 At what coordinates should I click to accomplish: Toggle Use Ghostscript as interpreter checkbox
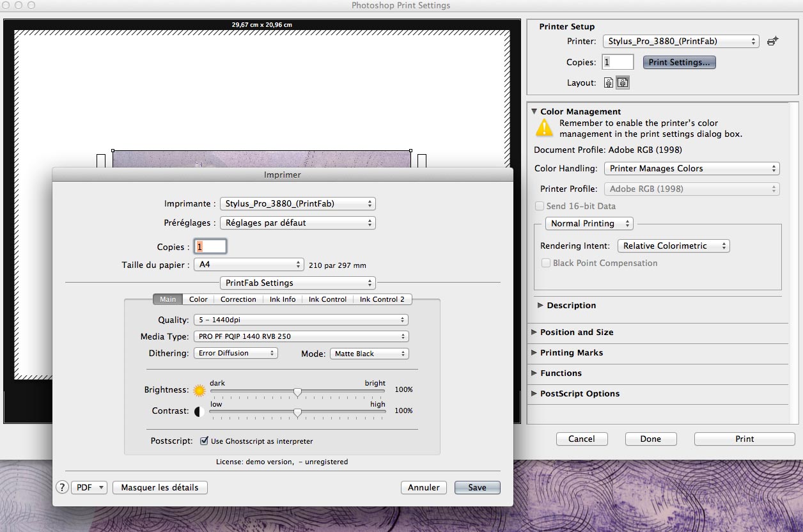(205, 441)
